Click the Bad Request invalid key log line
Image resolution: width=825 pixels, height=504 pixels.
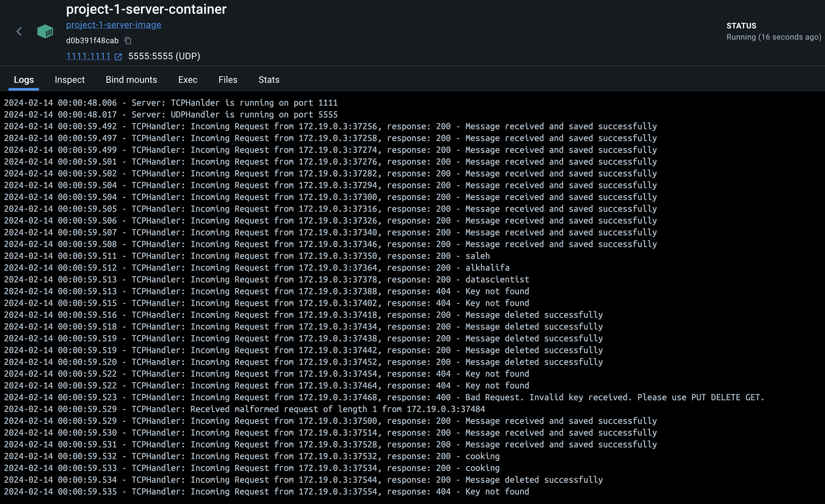pos(384,397)
